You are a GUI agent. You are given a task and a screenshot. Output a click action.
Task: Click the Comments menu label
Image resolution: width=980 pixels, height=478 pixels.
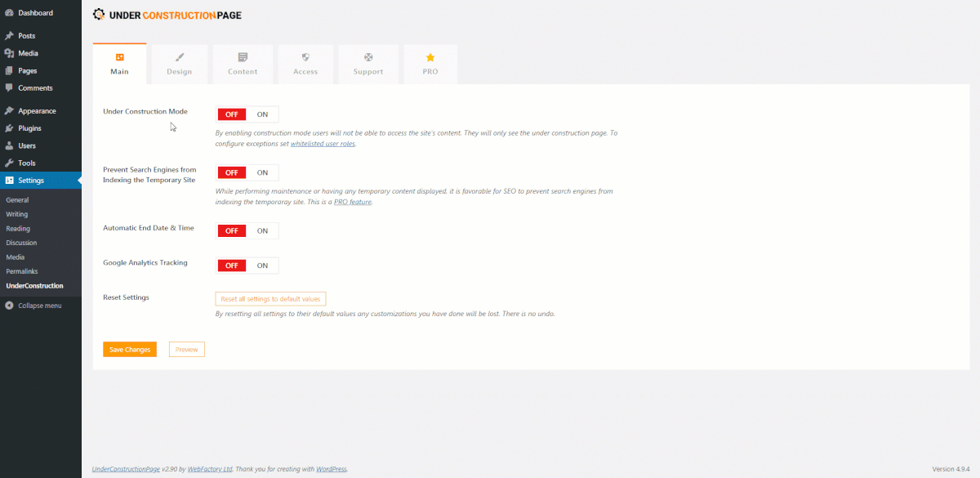click(36, 88)
